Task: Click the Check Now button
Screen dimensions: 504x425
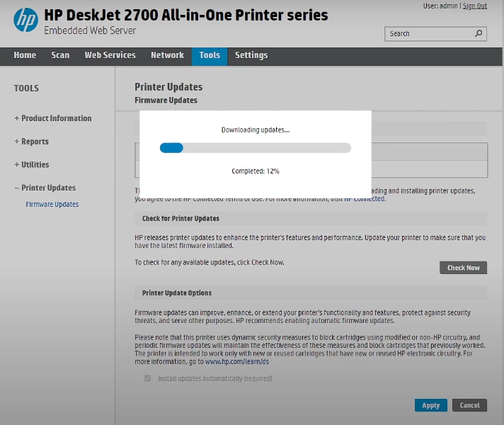Action: click(463, 268)
